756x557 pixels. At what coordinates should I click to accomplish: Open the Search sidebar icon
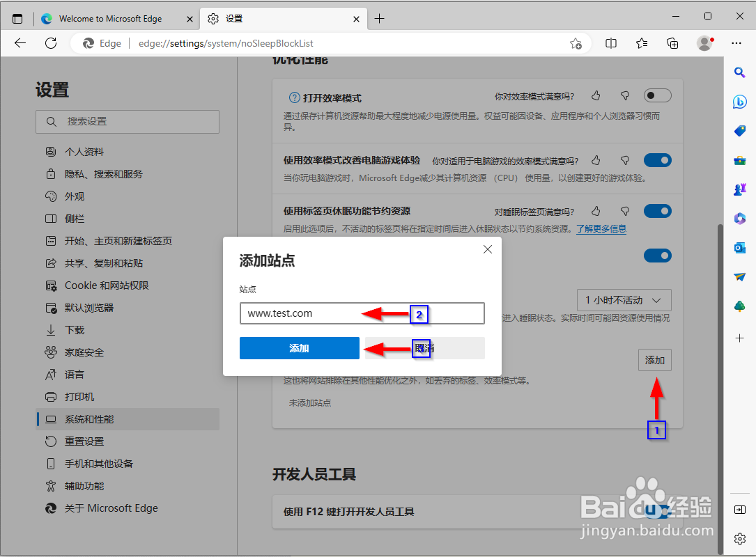pos(740,72)
